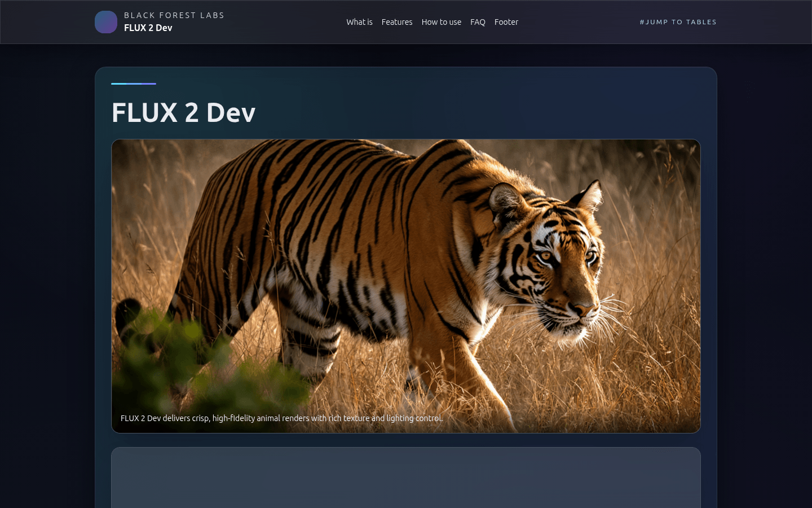Click the blurred green foliage in image

pyautogui.click(x=186, y=361)
